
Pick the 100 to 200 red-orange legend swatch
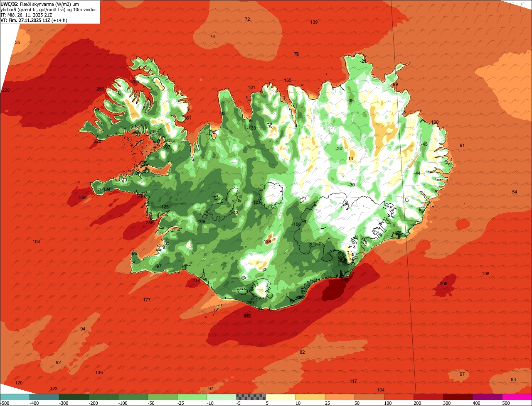(x=399, y=397)
